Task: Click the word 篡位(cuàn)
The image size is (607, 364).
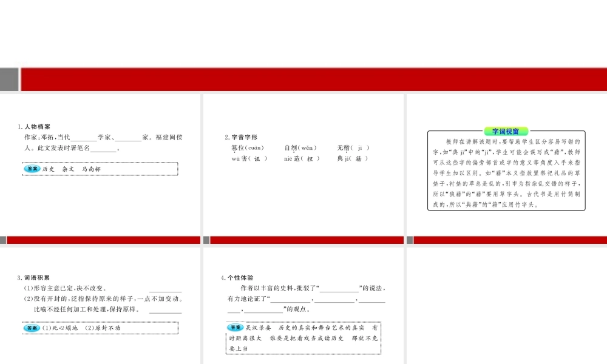Action: [248, 148]
